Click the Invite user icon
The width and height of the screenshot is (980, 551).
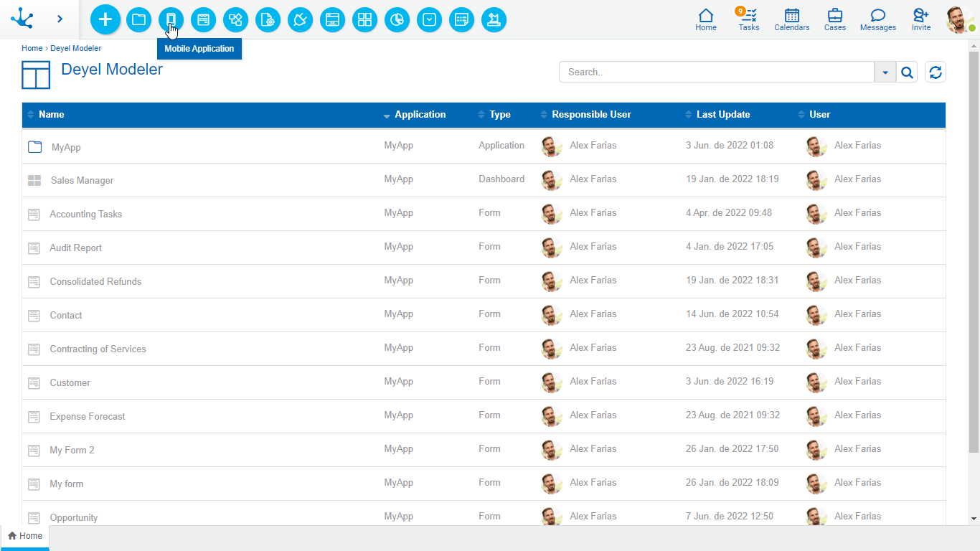click(921, 19)
